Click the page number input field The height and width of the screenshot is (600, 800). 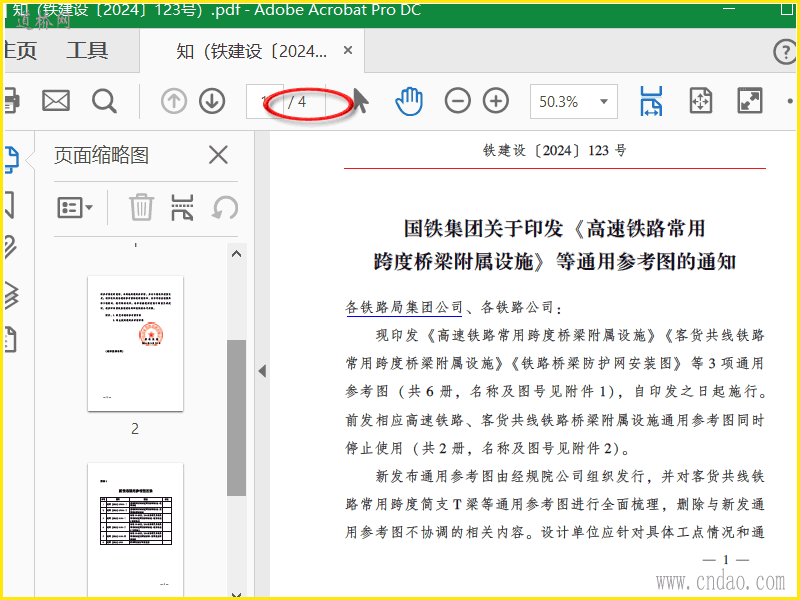265,102
